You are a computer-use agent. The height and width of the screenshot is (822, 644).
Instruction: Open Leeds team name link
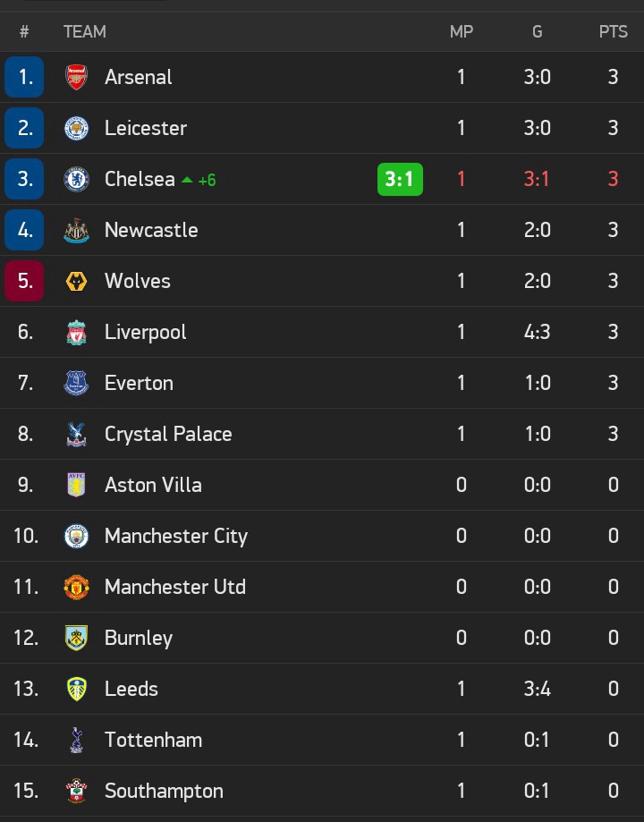131,689
